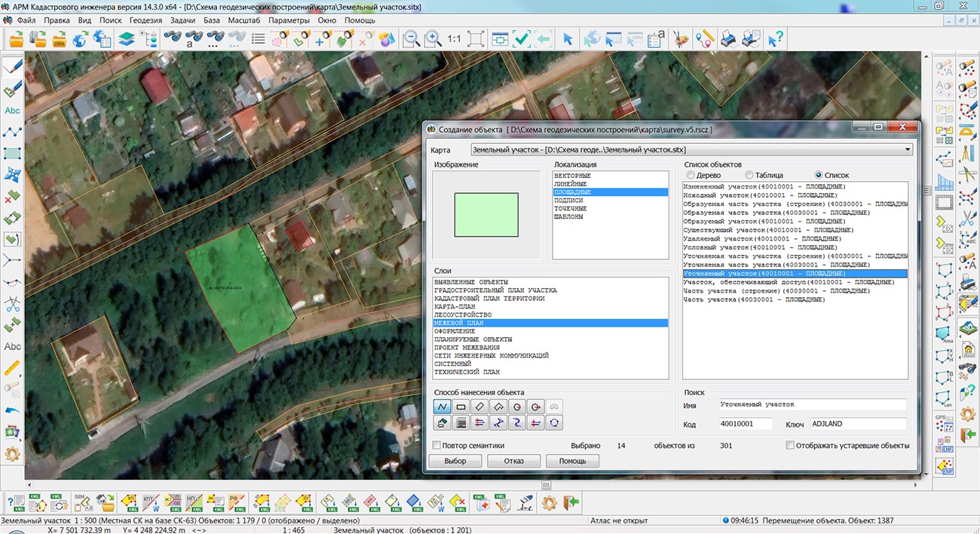This screenshot has height=534, width=980.
Task: Select the polyline drawing method icon
Action: (443, 407)
